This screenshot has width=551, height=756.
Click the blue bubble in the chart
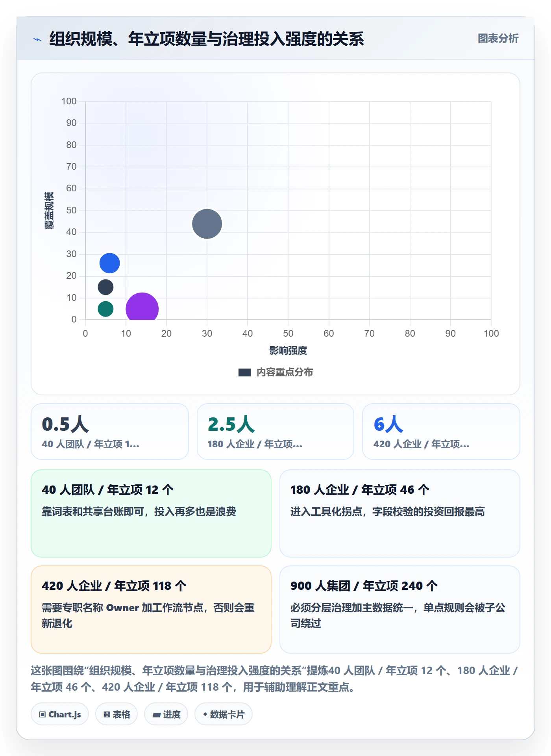(109, 263)
